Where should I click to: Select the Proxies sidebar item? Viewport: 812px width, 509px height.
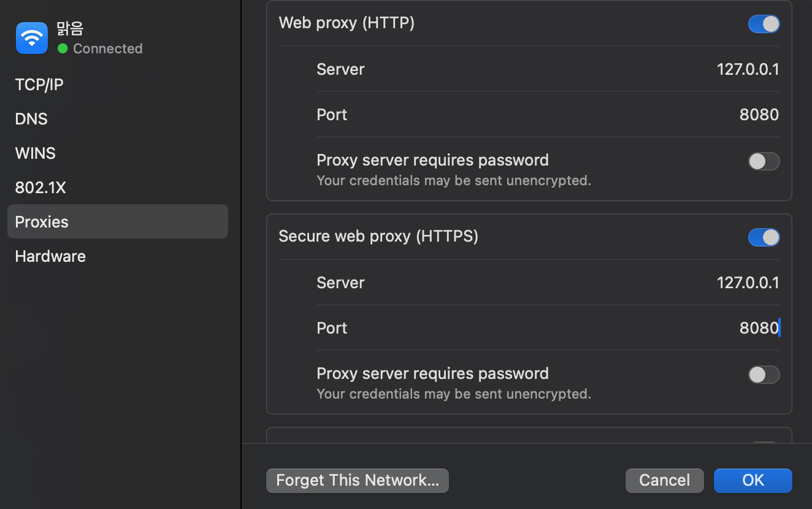pyautogui.click(x=118, y=221)
